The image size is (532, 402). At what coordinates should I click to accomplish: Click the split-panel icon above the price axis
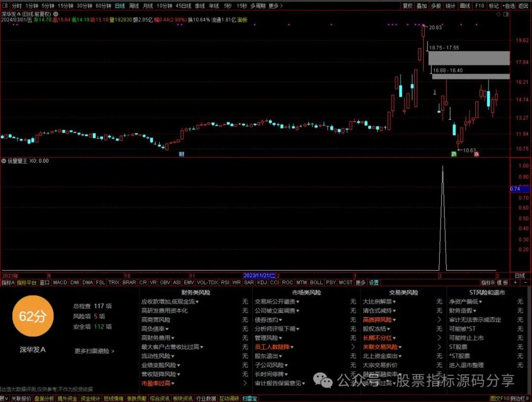click(x=506, y=14)
